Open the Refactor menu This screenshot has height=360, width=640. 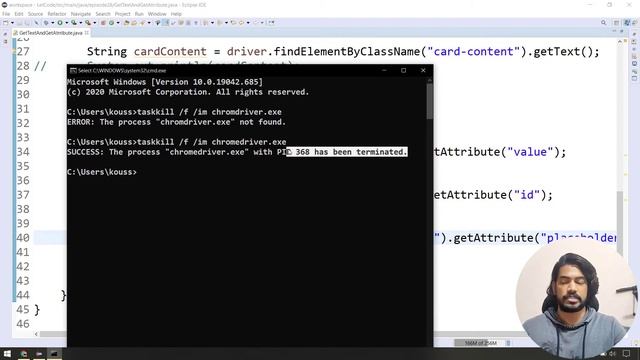tap(57, 14)
